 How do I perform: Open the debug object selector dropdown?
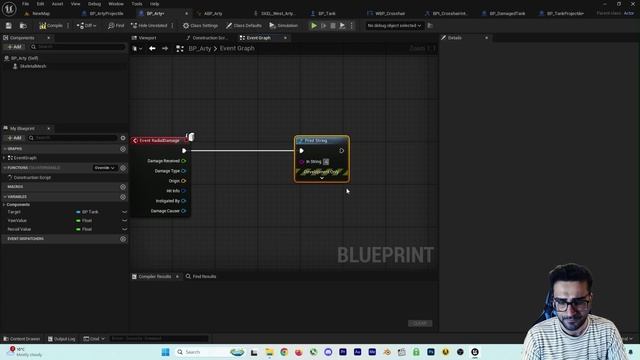point(394,26)
